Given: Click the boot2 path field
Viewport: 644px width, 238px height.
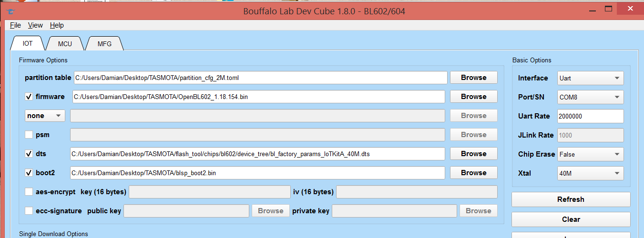Looking at the screenshot, I should [257, 173].
